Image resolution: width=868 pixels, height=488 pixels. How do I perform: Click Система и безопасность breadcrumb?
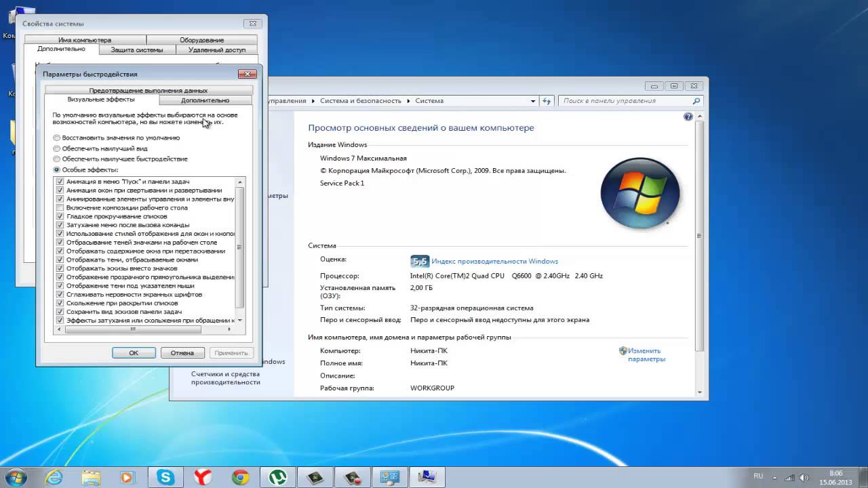click(x=361, y=101)
